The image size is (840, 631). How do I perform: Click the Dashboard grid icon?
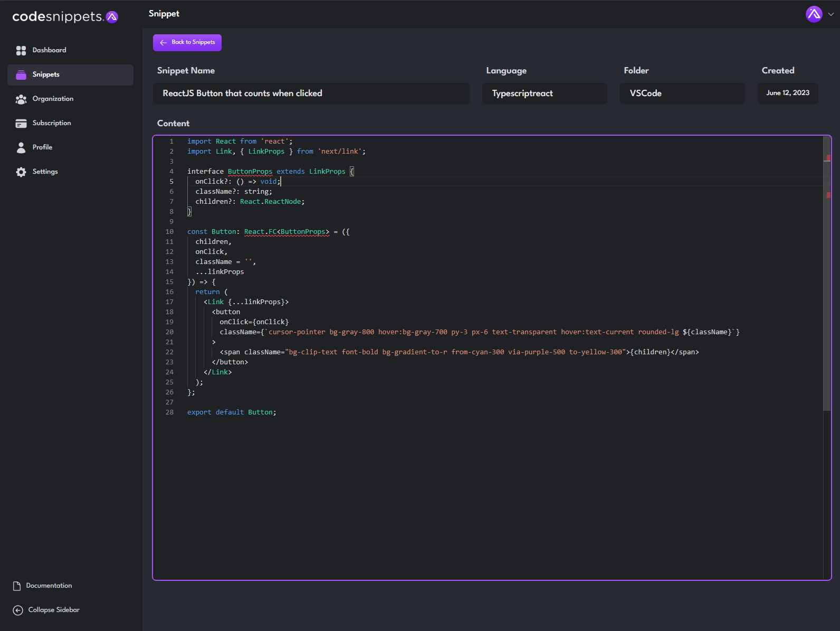[21, 50]
